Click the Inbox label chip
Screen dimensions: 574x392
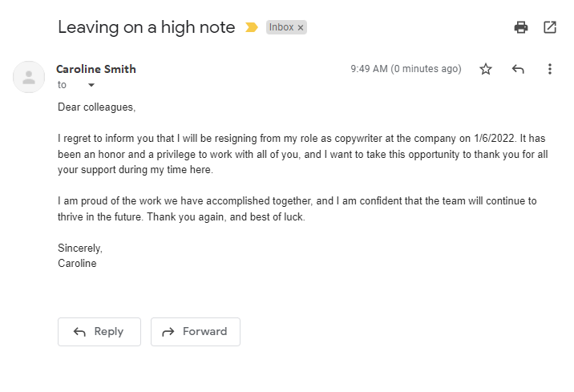pyautogui.click(x=281, y=27)
